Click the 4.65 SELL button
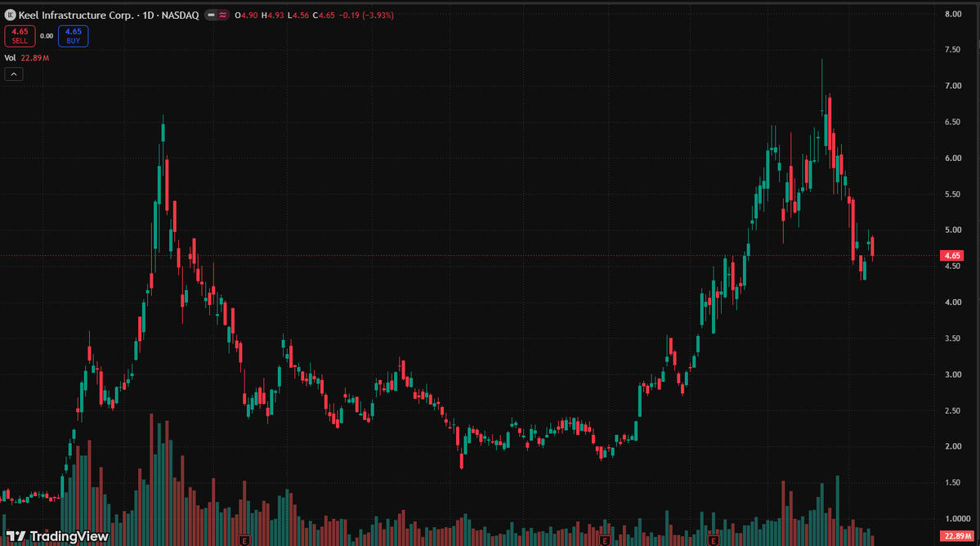 pyautogui.click(x=20, y=36)
